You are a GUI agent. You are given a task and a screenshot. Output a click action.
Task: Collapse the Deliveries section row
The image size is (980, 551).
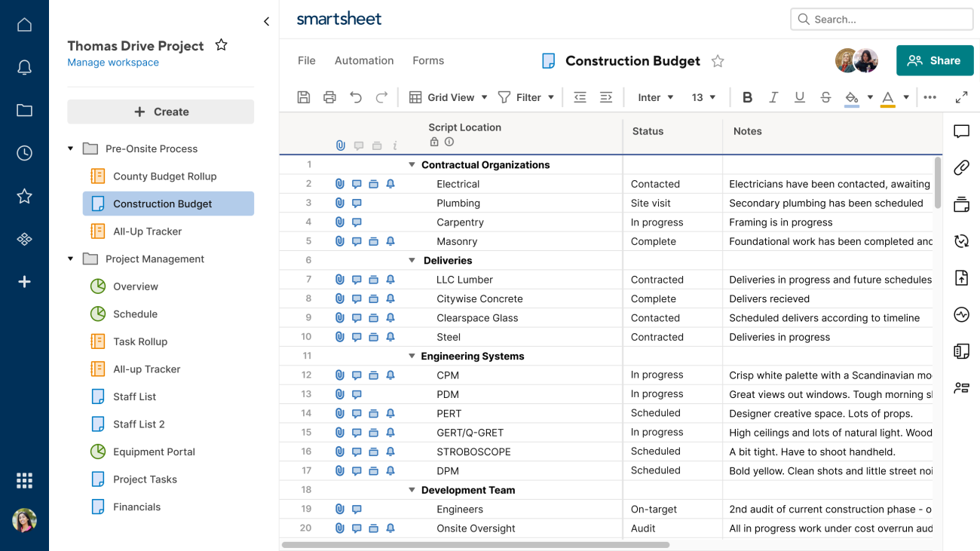coord(412,260)
